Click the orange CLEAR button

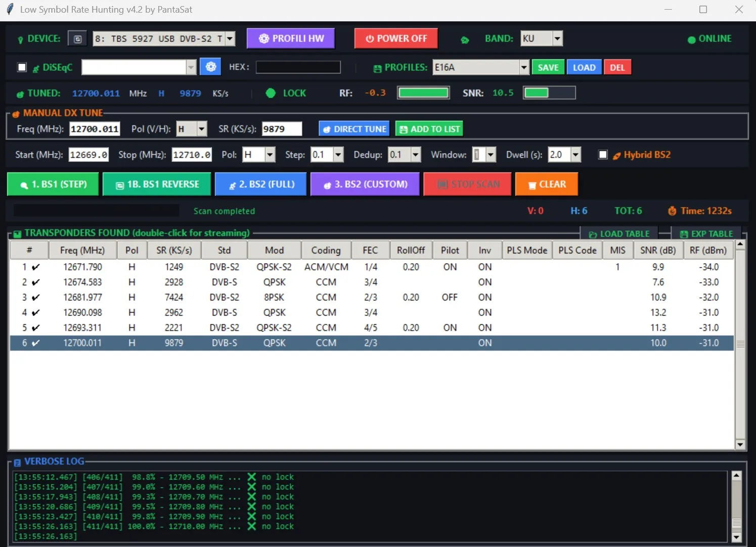547,184
